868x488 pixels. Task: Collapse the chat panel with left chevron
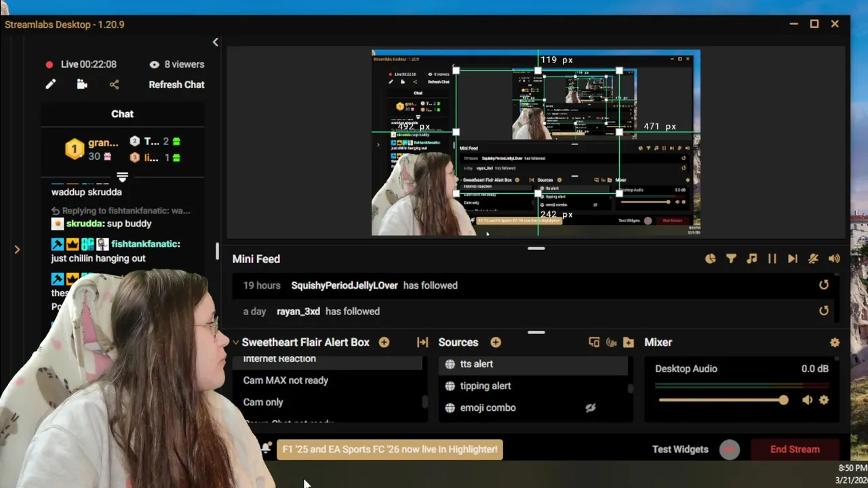pyautogui.click(x=216, y=42)
